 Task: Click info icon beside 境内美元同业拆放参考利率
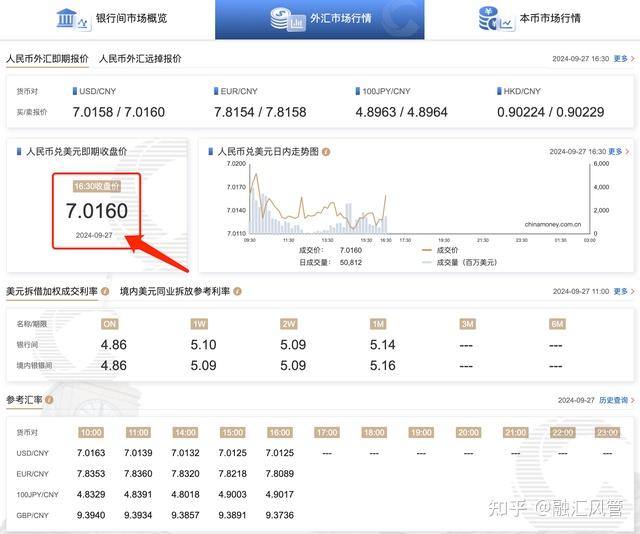coord(238,291)
